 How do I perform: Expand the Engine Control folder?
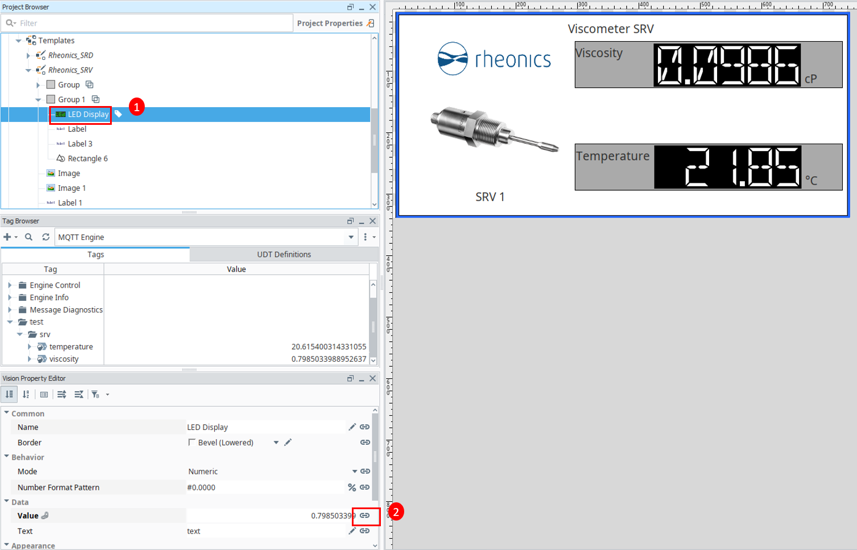point(10,285)
